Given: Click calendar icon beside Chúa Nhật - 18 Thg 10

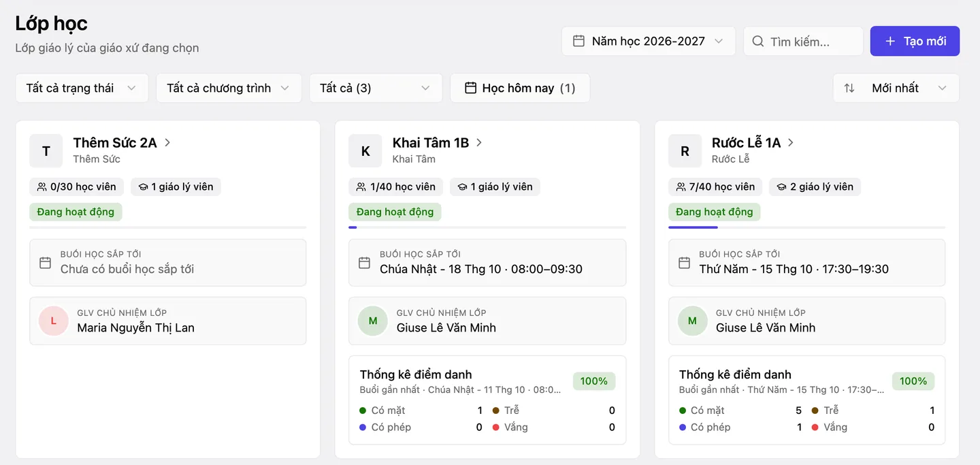Looking at the screenshot, I should [365, 262].
